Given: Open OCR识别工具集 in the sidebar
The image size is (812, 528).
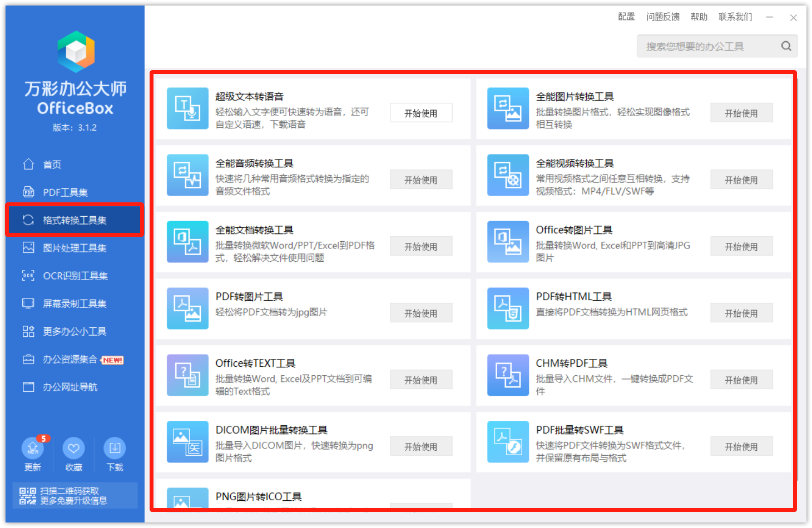Looking at the screenshot, I should click(x=75, y=276).
